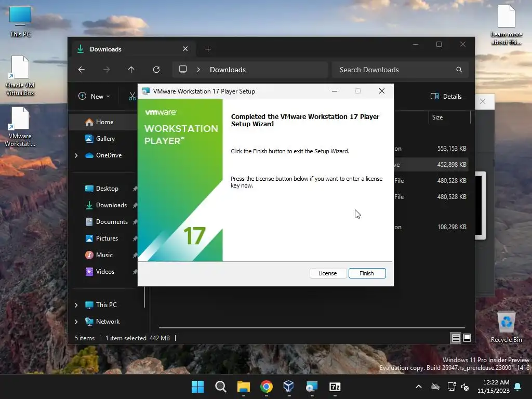This screenshot has width=532, height=399.
Task: Open This PC desktop icon
Action: coord(20,21)
